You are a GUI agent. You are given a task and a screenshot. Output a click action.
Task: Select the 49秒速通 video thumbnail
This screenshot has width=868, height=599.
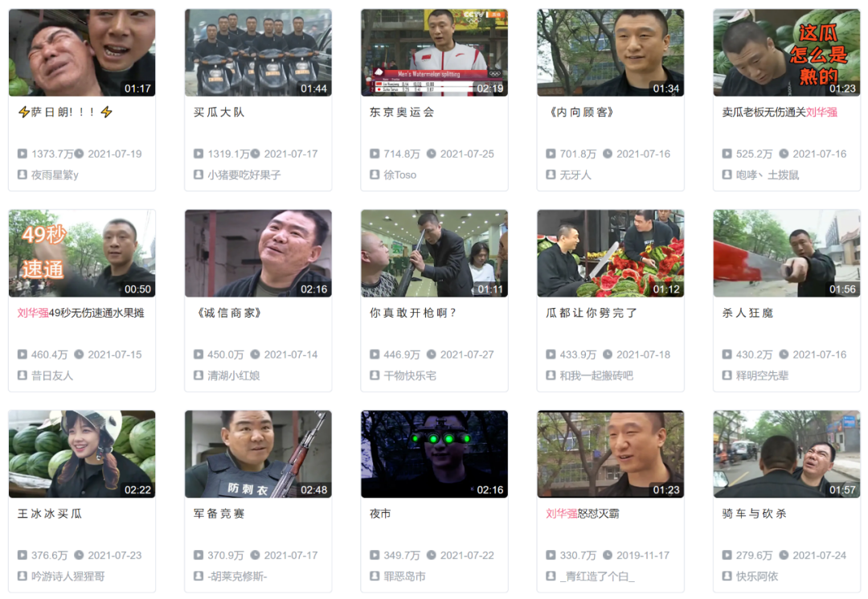(82, 253)
